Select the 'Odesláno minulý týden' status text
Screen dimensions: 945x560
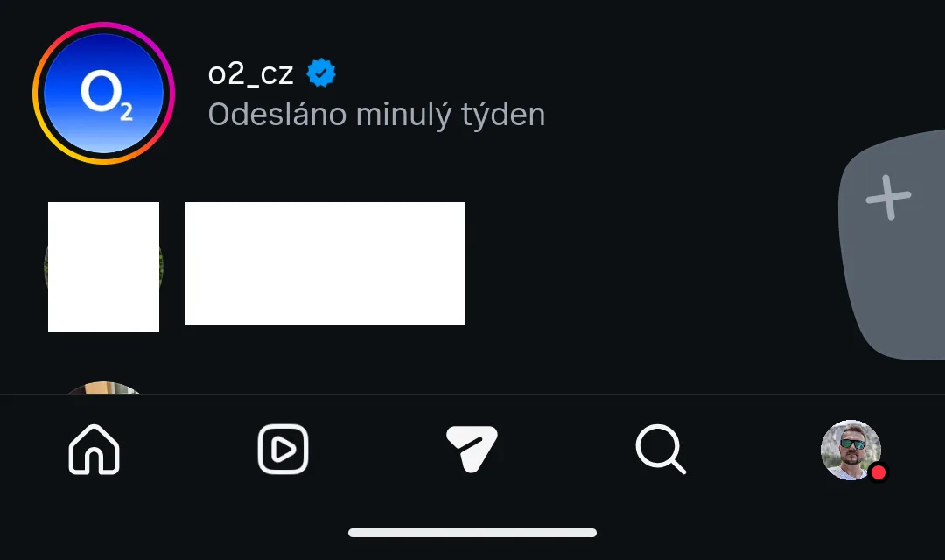(x=376, y=115)
